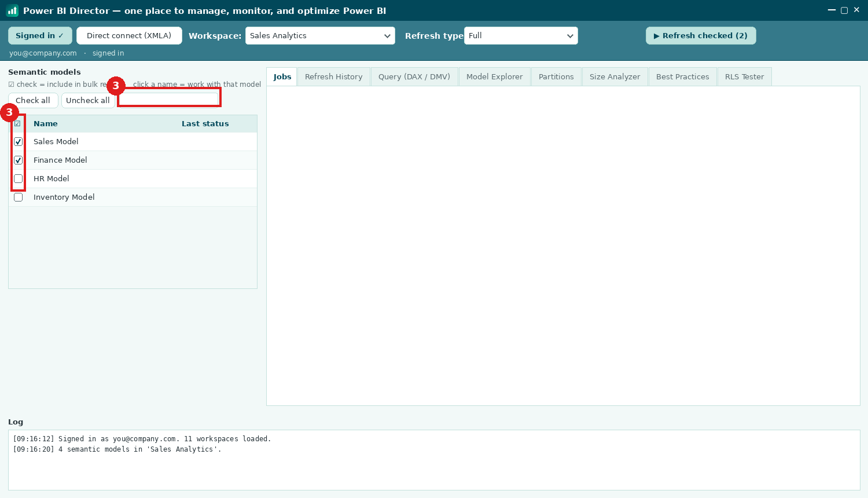
Task: Click the 'Signed in as' log line
Action: point(142,439)
